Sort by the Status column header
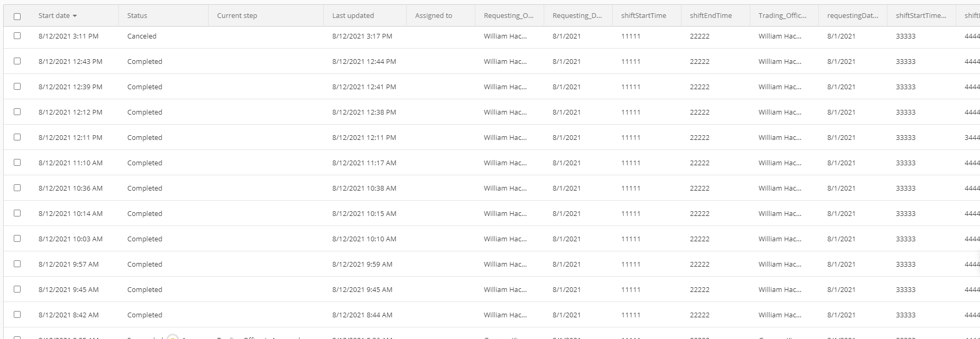980x339 pixels. pyautogui.click(x=137, y=16)
